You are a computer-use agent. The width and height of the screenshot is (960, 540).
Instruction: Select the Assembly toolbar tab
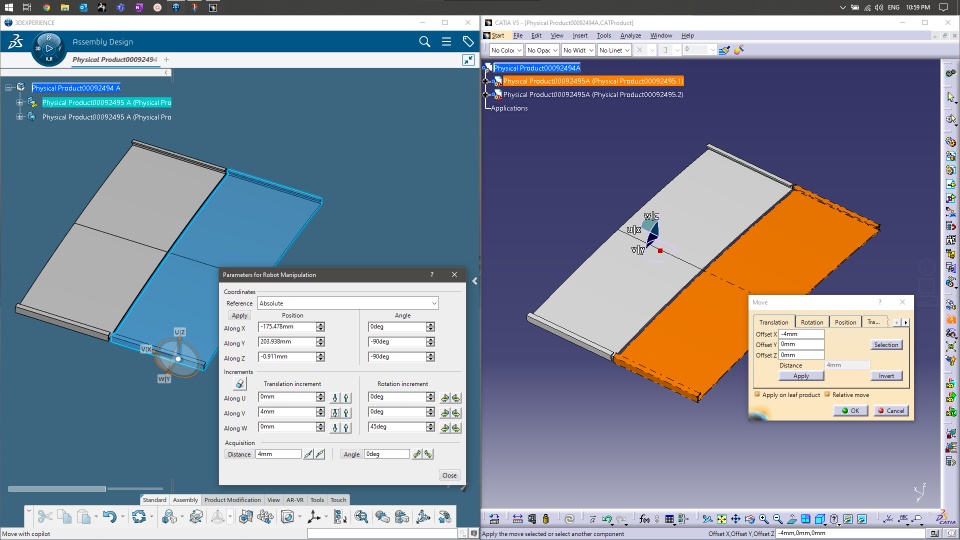185,500
